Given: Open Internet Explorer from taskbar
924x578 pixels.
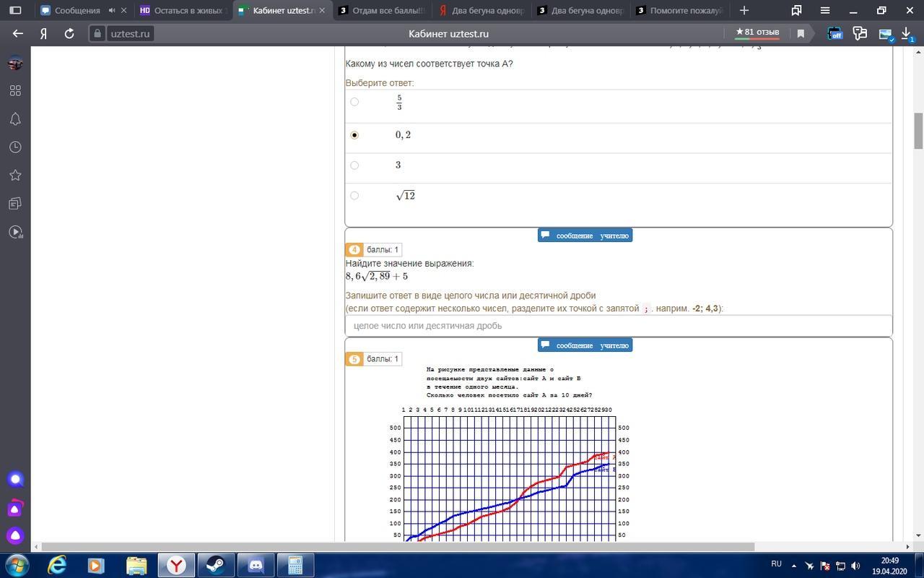Looking at the screenshot, I should [x=57, y=564].
